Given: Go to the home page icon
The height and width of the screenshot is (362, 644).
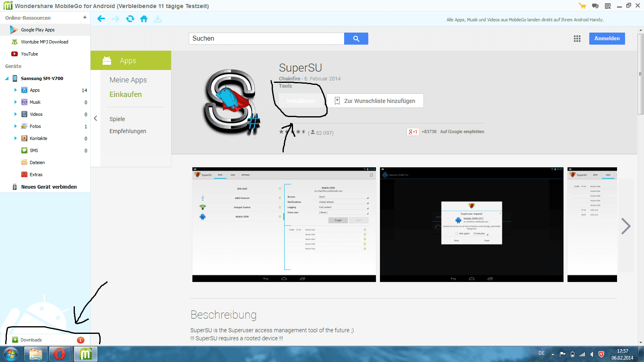Looking at the screenshot, I should [144, 19].
